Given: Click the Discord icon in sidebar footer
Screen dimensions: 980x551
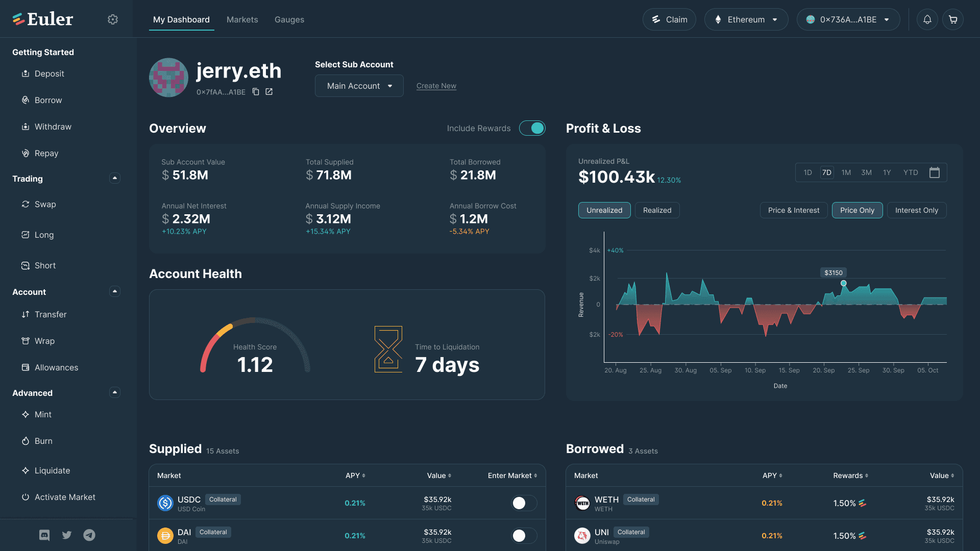Looking at the screenshot, I should tap(44, 535).
